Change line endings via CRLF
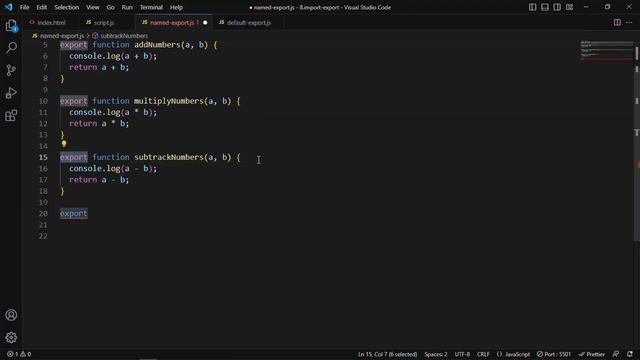This screenshot has height=360, width=640. tap(483, 354)
